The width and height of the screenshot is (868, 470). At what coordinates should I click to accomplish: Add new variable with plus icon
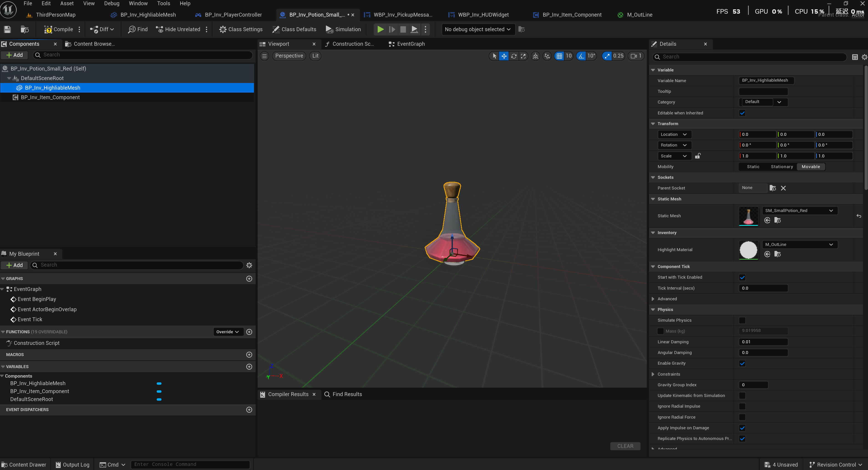click(x=249, y=366)
